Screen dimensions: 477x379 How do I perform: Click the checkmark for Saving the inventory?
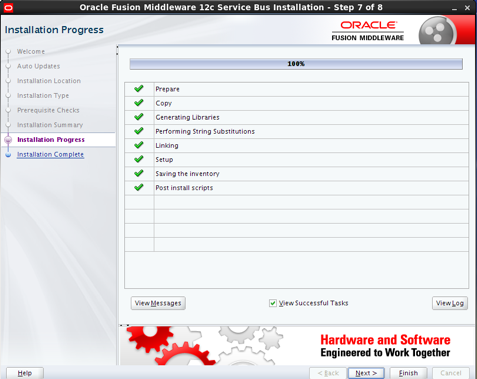139,173
